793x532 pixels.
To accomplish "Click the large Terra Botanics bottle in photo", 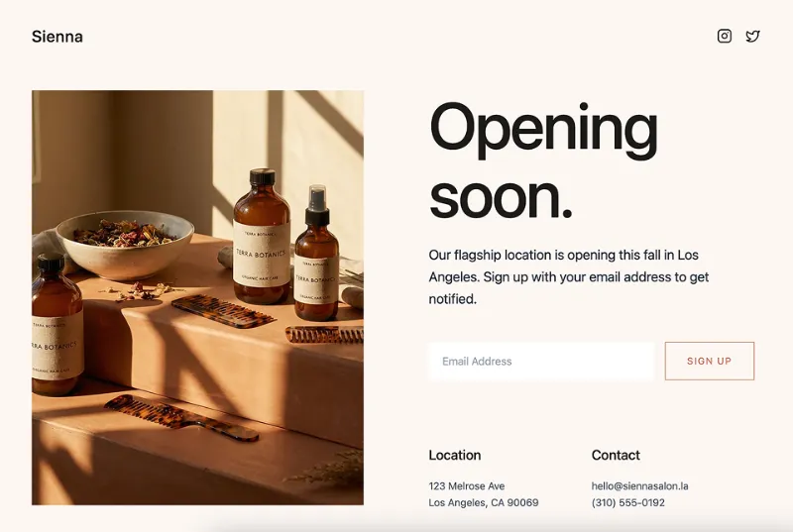I will point(262,238).
